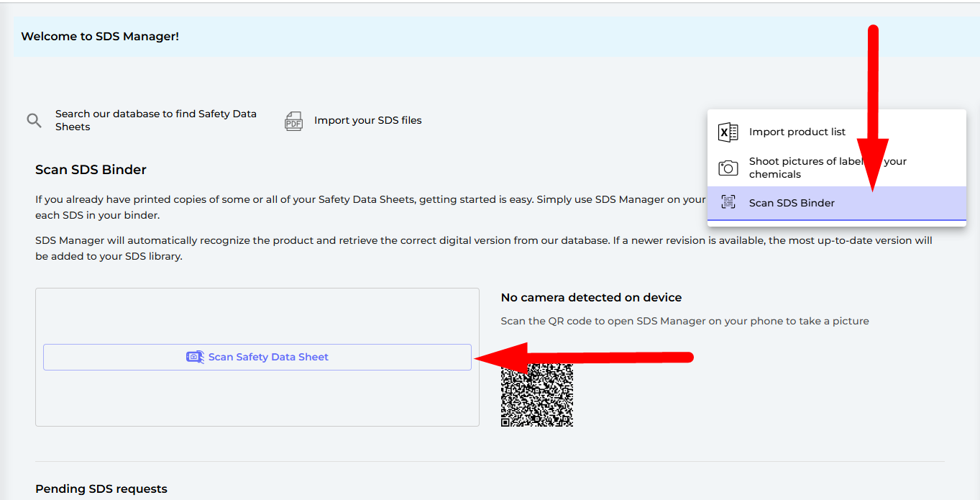Screen dimensions: 980x500
Task: Open 'Import your SDS files' option
Action: pyautogui.click(x=367, y=120)
